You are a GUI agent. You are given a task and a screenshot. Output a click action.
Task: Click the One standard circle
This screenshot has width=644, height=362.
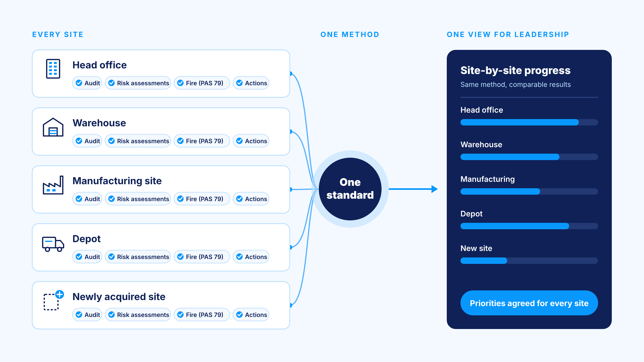click(x=350, y=189)
